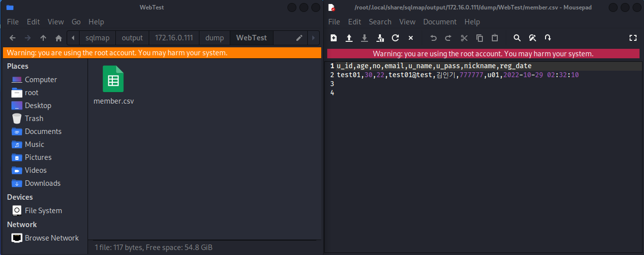Navigate to 172.16.0.111 in the path bar

click(174, 38)
